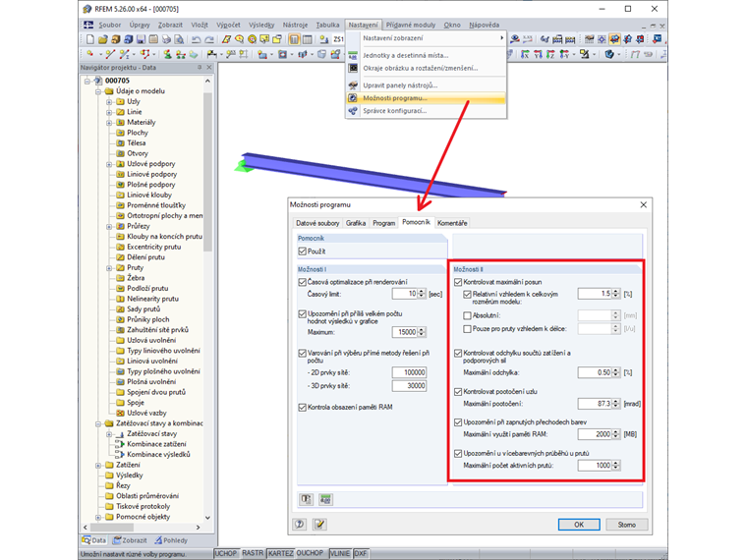Click the New line tool icon
This screenshot has width=747, height=560.
click(110, 54)
